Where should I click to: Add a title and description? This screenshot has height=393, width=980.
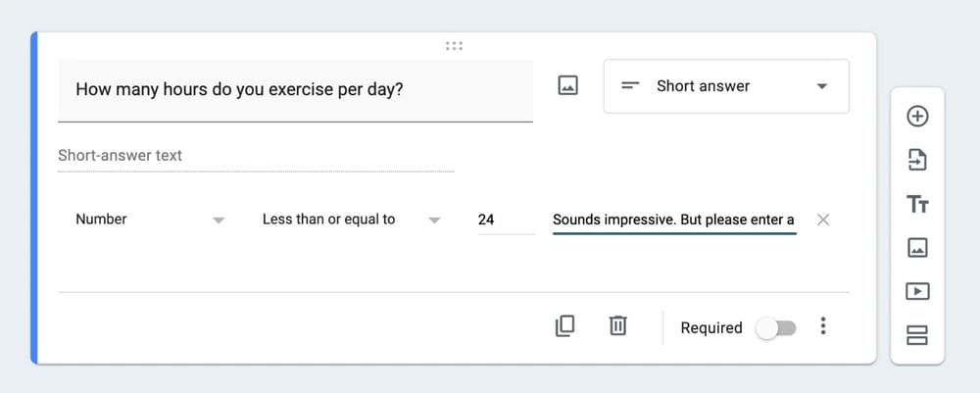(x=917, y=204)
